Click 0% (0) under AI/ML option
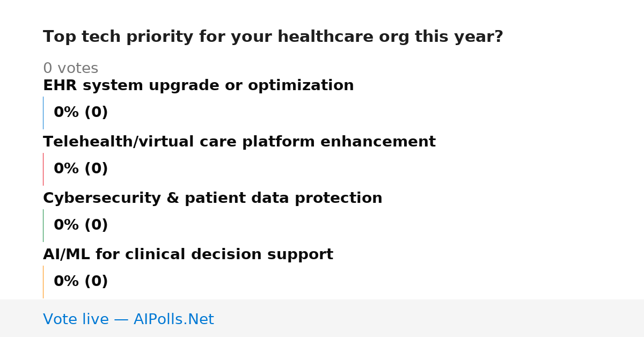644x337 pixels. click(x=81, y=282)
